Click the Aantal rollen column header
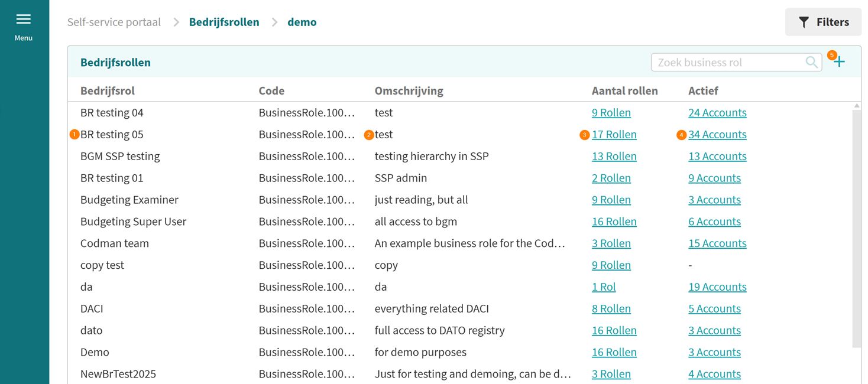Viewport: 868px width, 384px height. pyautogui.click(x=624, y=91)
